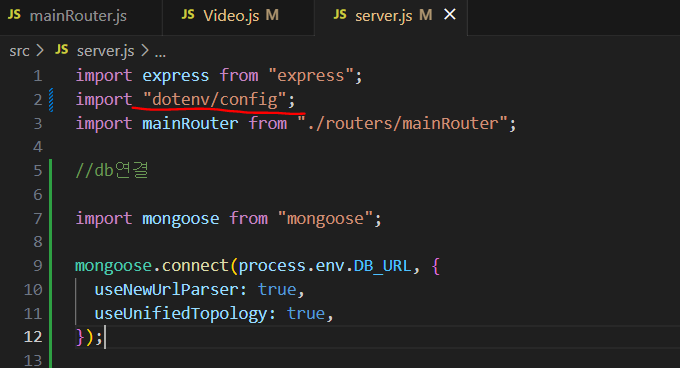Click the JS icon on Video.js tab

click(188, 15)
